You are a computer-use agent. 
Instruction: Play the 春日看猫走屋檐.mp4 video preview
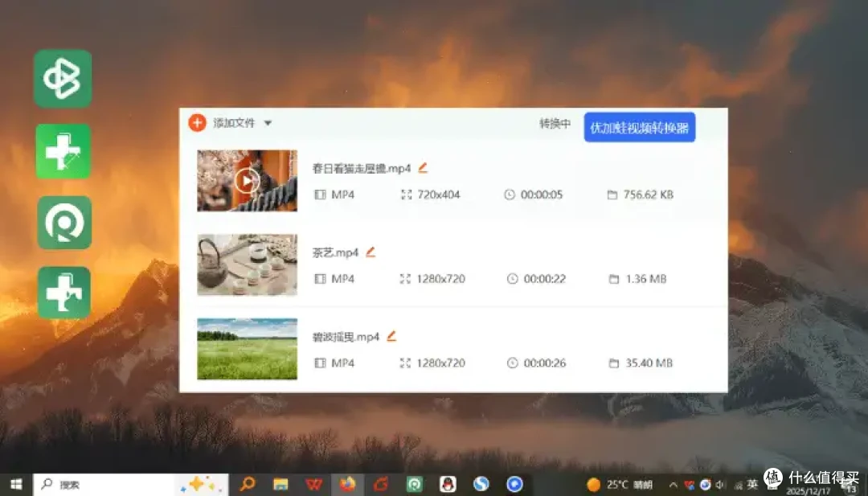pyautogui.click(x=247, y=180)
